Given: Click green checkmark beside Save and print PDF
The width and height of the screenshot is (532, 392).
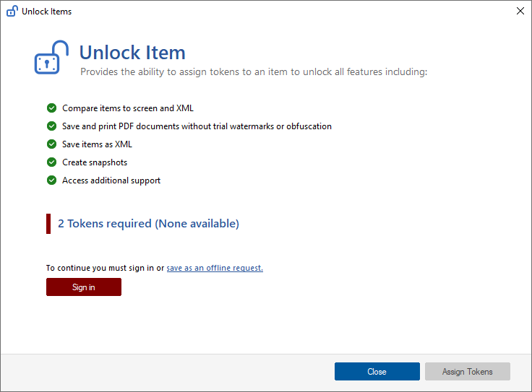Looking at the screenshot, I should coord(51,126).
